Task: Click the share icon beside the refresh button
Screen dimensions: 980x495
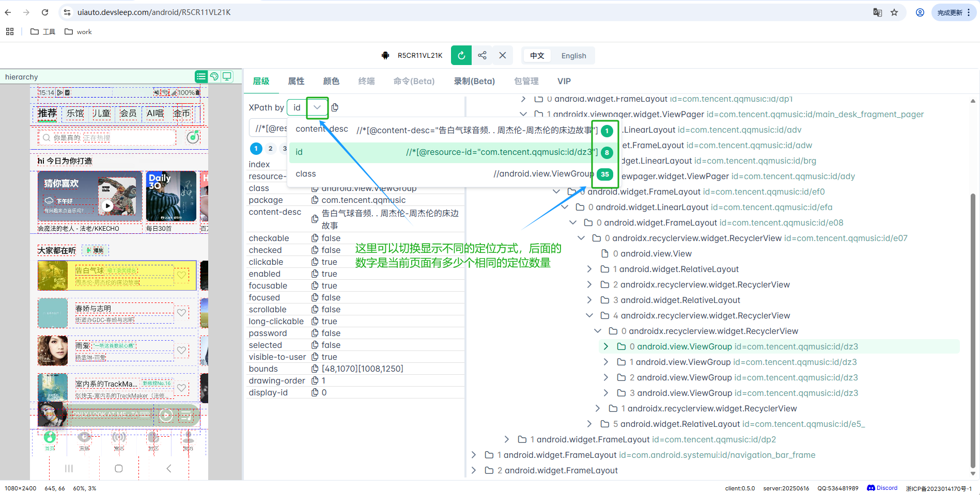Action: tap(482, 55)
